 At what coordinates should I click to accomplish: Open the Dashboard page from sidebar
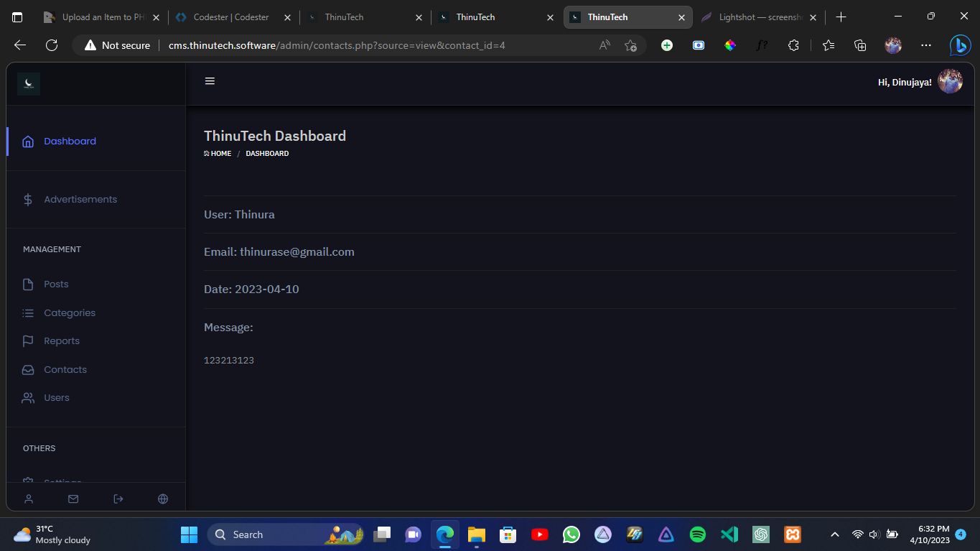click(x=70, y=141)
